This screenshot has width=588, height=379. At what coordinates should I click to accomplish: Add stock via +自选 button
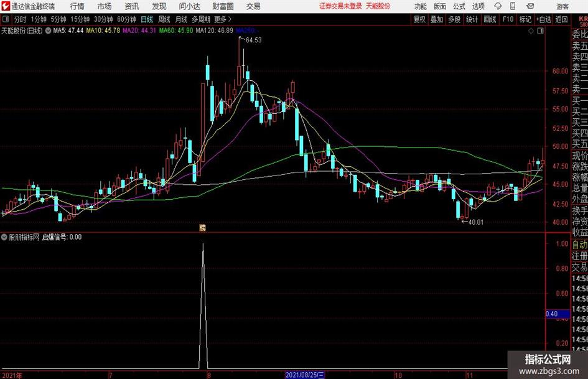(544, 19)
